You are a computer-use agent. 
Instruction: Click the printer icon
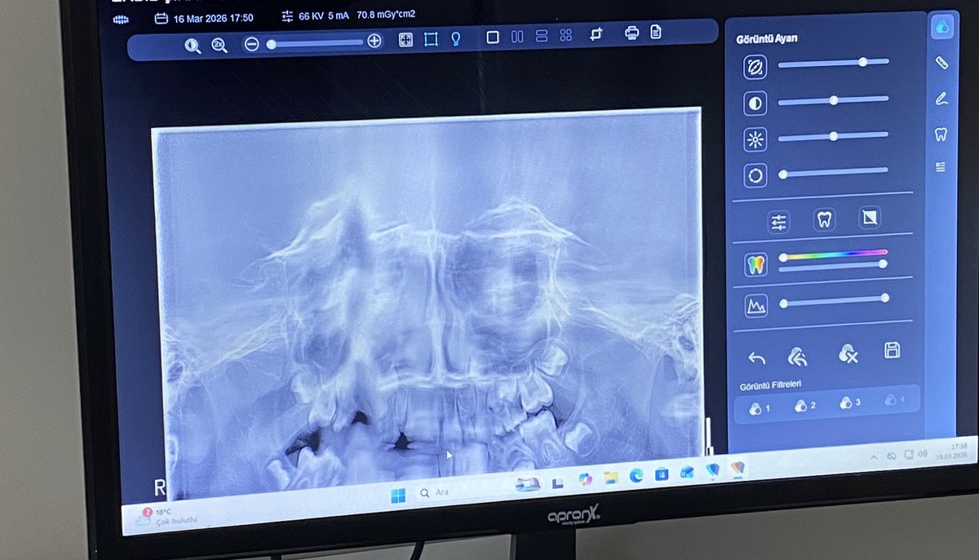pos(631,33)
